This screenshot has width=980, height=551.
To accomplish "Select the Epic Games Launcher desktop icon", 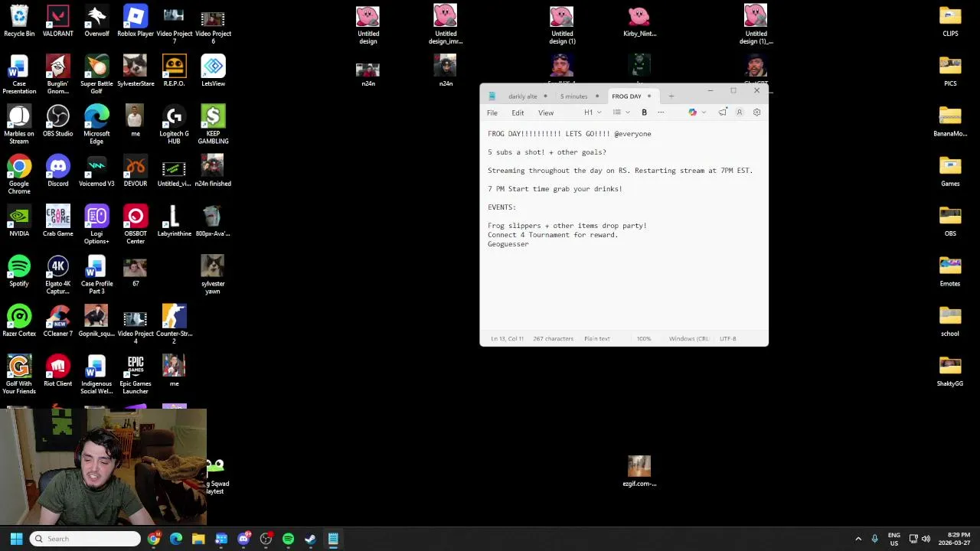I will (136, 376).
